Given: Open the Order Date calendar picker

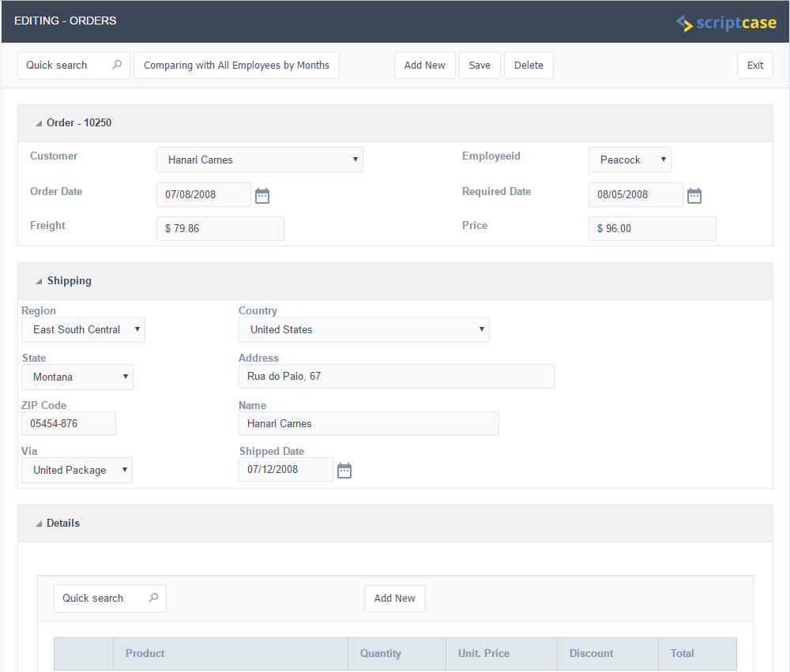Looking at the screenshot, I should click(x=262, y=196).
